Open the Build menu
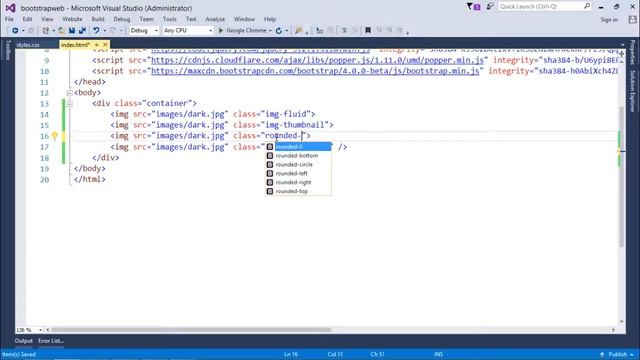The width and height of the screenshot is (640, 360). 98,19
